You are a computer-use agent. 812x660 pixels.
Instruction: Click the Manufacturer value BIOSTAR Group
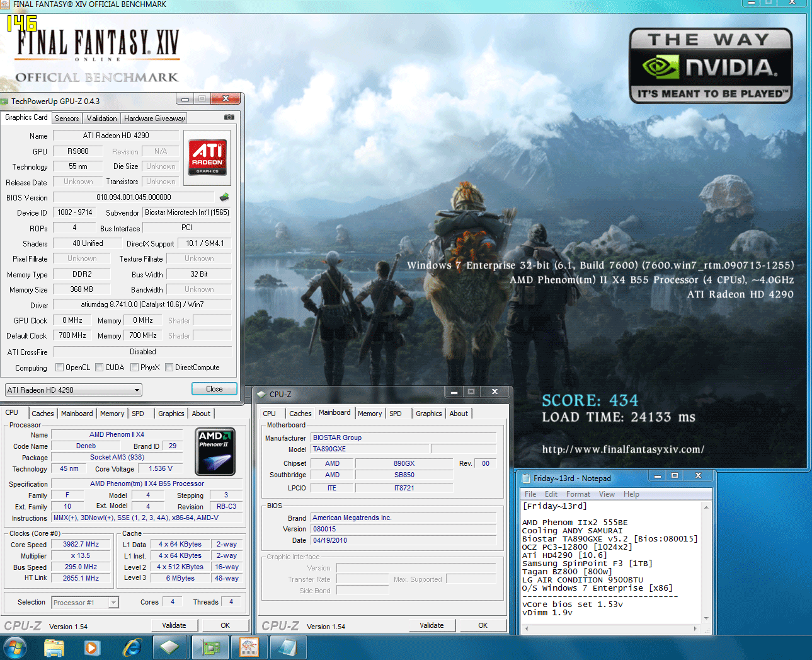[x=403, y=437]
